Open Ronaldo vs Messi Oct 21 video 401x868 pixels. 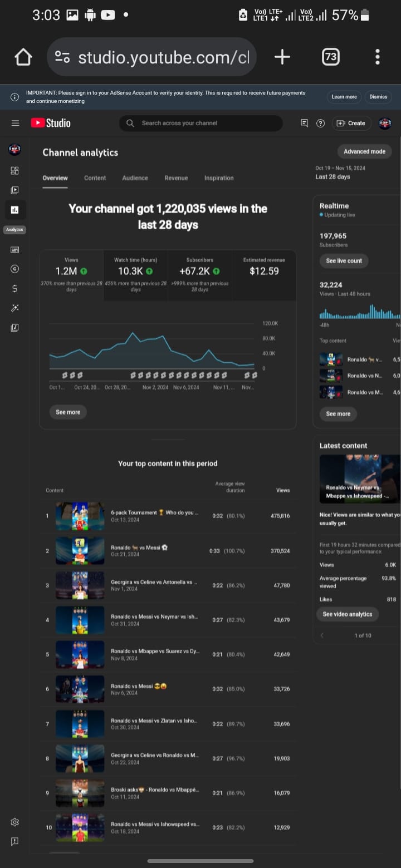167,551
